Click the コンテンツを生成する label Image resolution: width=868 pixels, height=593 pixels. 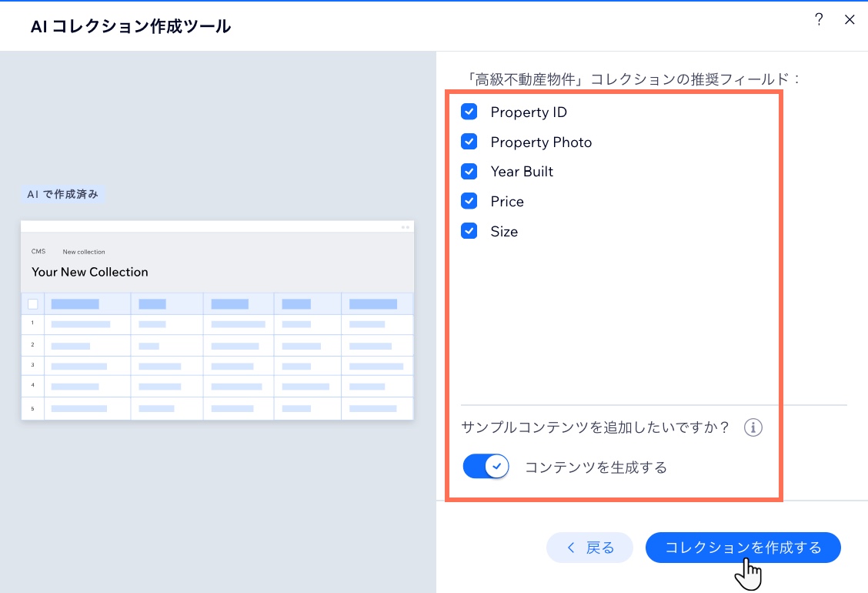[x=596, y=467]
